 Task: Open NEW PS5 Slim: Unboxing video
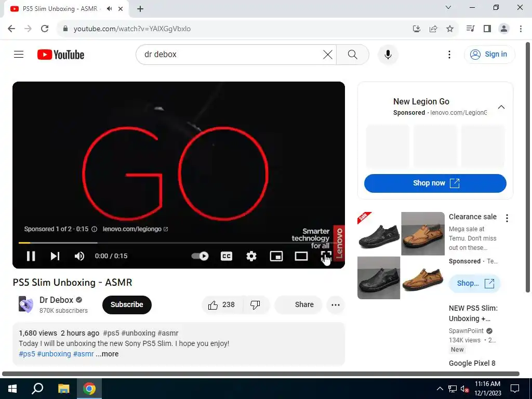(x=473, y=313)
